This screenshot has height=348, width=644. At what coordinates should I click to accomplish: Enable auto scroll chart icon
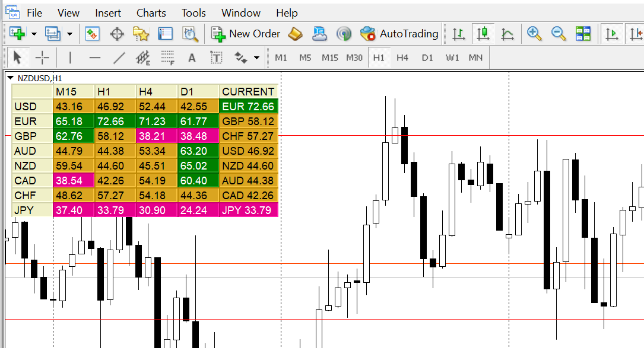[x=611, y=34]
